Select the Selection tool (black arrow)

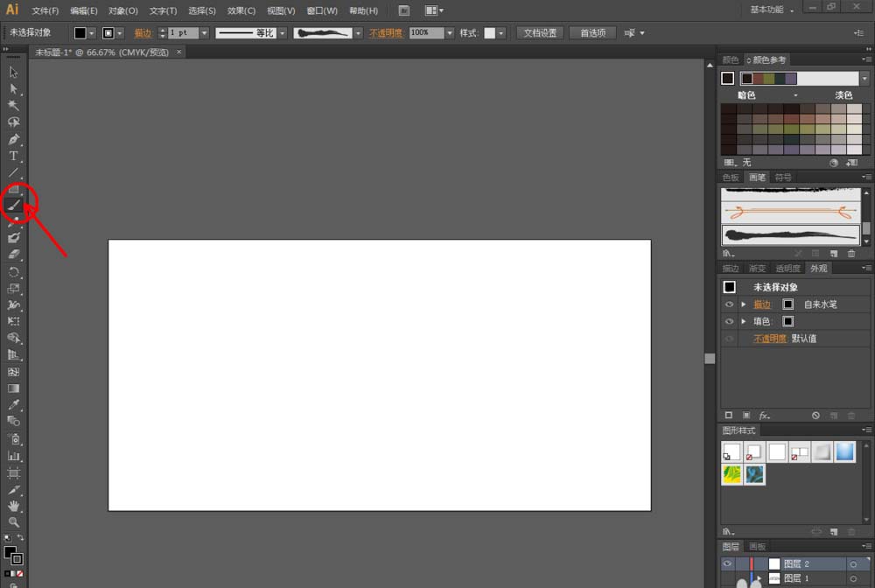tap(13, 72)
